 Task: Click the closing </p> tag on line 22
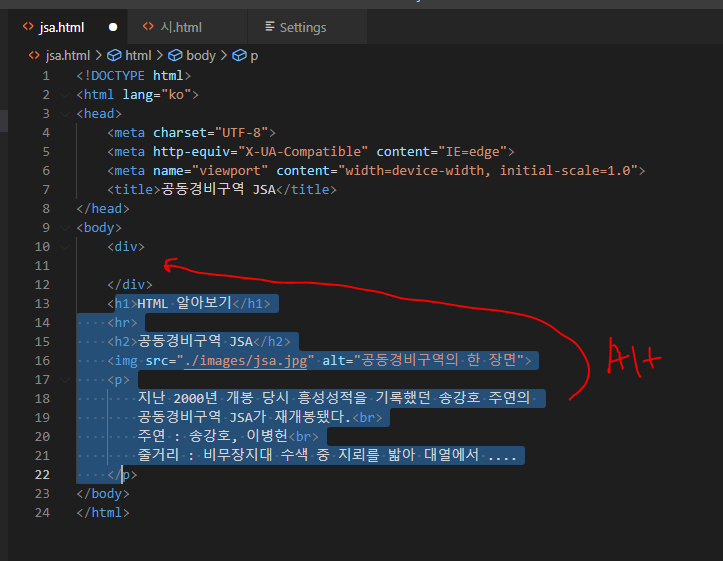[122, 474]
